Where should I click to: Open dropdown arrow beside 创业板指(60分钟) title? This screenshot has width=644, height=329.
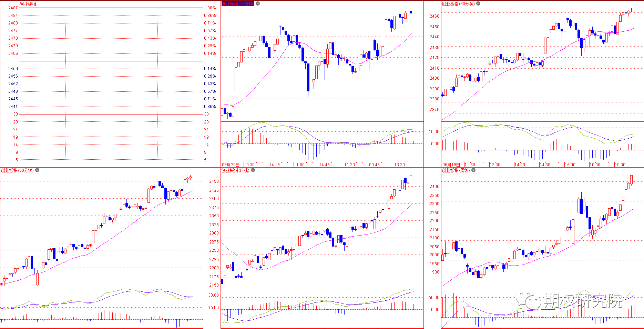pyautogui.click(x=37, y=170)
